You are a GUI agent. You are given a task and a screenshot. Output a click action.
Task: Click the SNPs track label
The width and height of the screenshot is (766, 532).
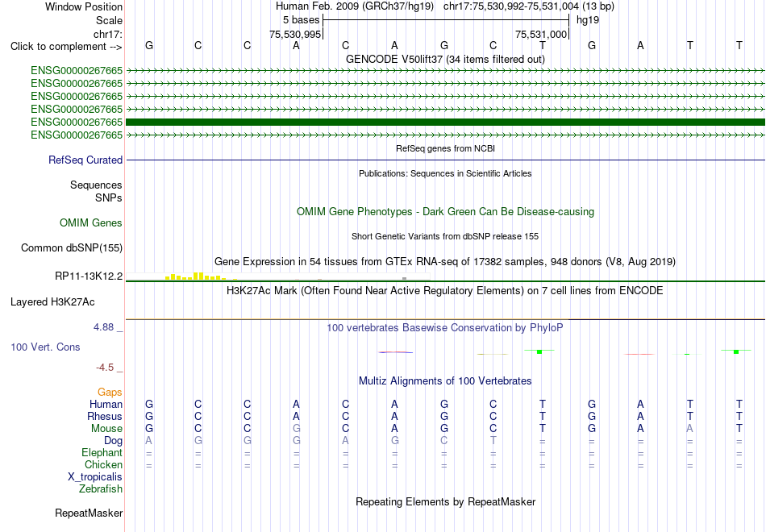(109, 197)
